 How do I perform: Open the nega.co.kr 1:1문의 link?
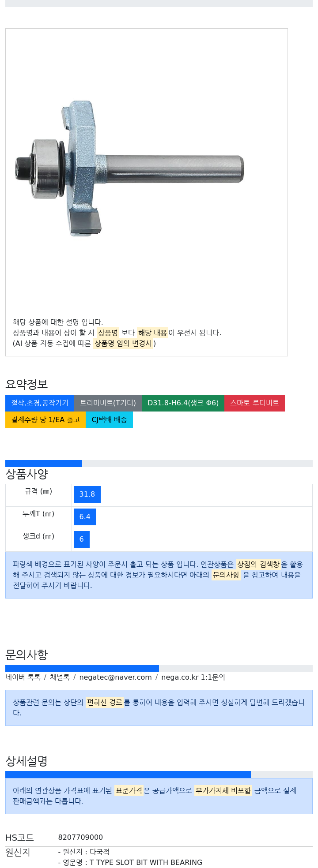click(x=193, y=677)
